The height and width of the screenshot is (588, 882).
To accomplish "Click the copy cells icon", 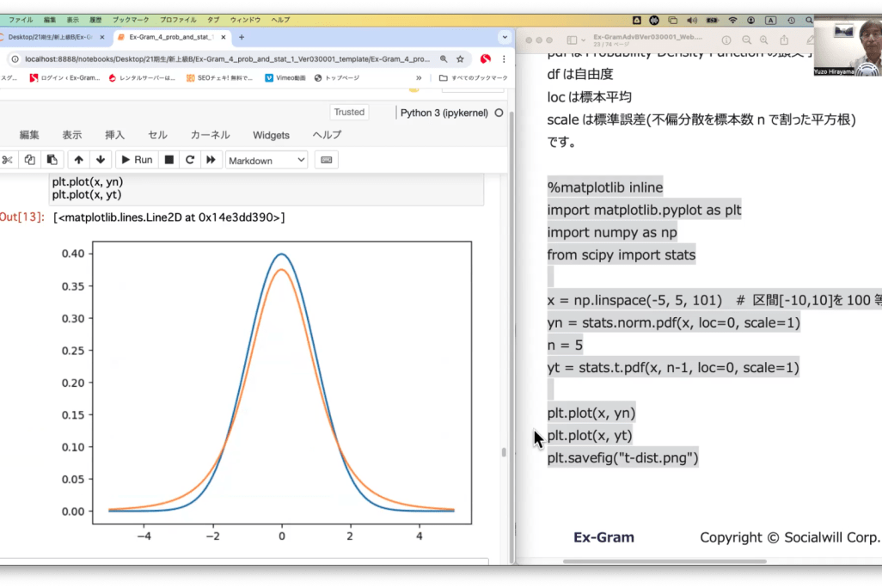I will (x=30, y=160).
